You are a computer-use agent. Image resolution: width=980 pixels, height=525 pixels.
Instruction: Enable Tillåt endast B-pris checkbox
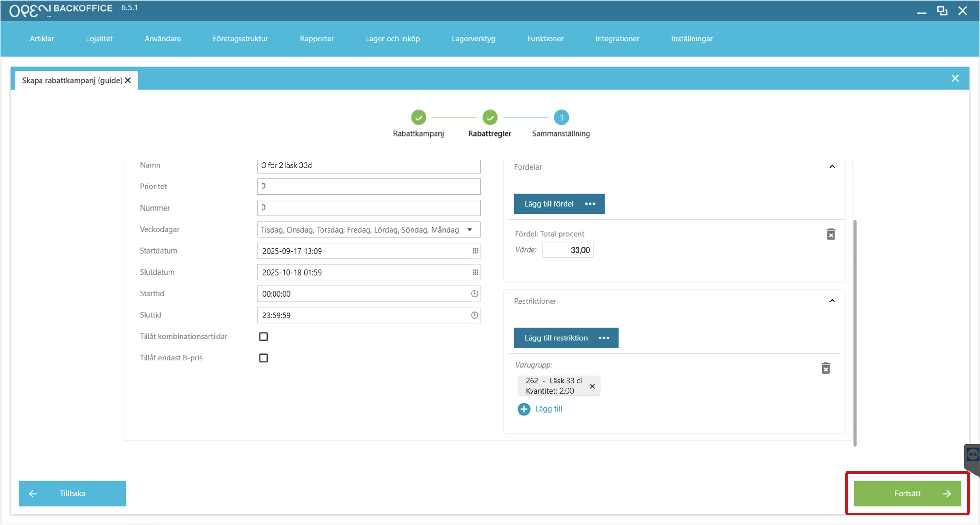coord(263,358)
